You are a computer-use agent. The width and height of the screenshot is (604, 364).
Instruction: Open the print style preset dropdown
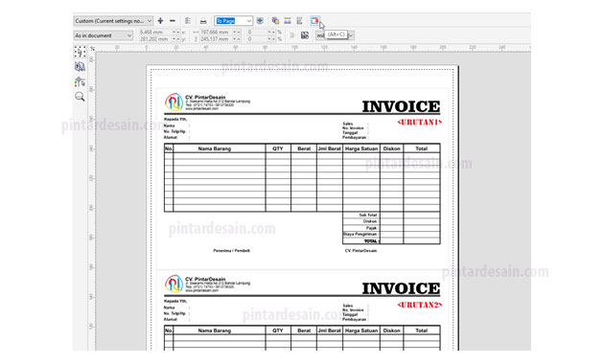tap(113, 21)
